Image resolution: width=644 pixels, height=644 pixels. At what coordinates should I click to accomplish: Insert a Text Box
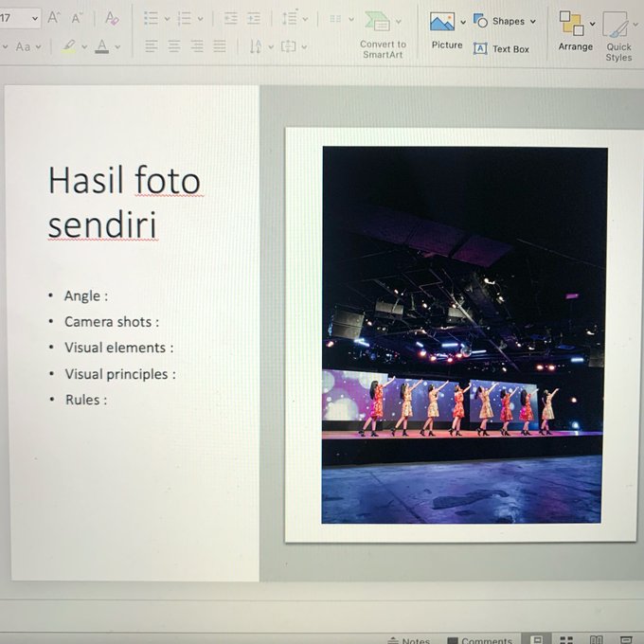[x=501, y=49]
